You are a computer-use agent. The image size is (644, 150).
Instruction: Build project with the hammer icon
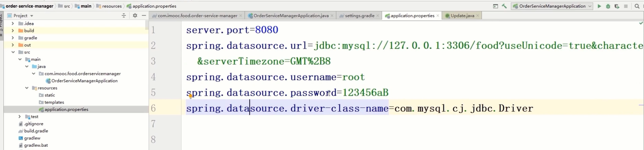[x=505, y=6]
